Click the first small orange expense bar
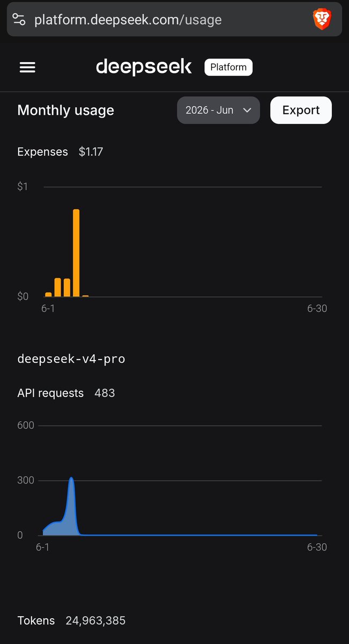349x644 pixels. (x=48, y=295)
